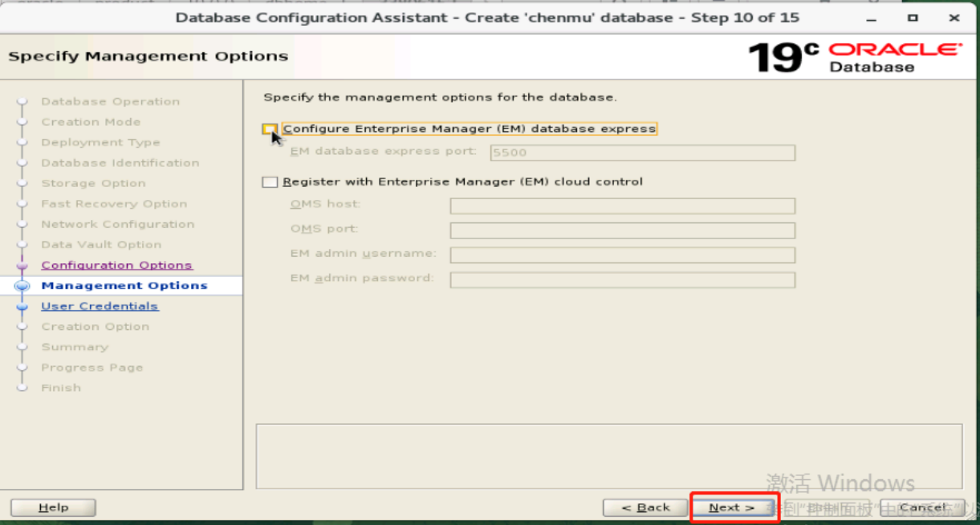Select Management Options step in sidebar
The image size is (980, 525).
coord(124,286)
